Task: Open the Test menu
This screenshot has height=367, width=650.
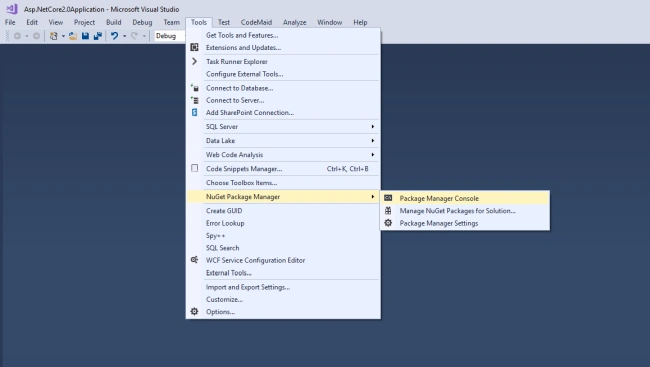Action: [x=224, y=22]
